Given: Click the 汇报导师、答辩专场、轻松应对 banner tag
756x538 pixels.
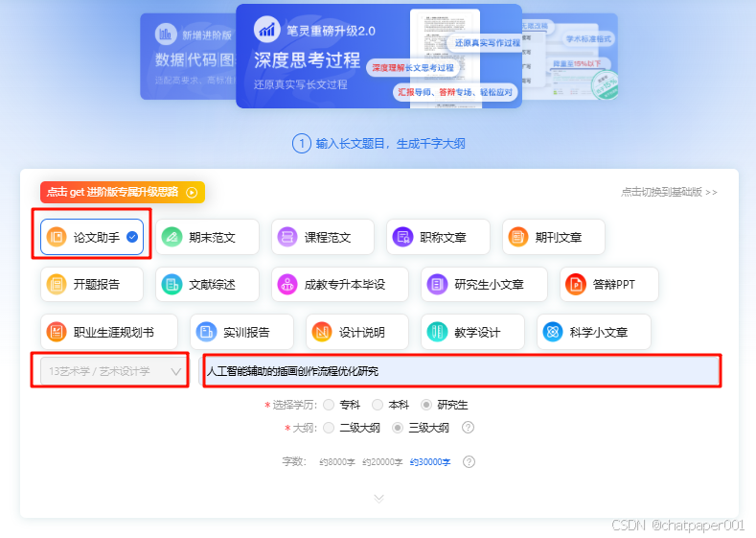Looking at the screenshot, I should coord(455,92).
